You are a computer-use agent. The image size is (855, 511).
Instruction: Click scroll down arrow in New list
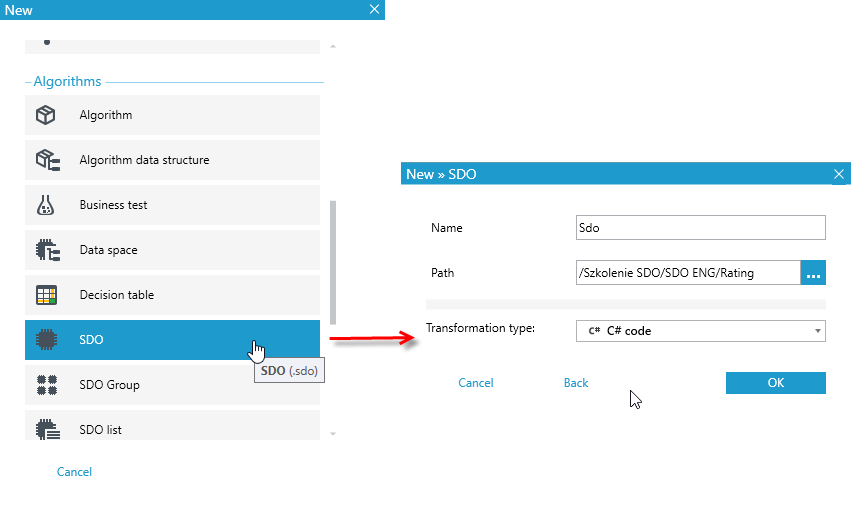point(333,434)
